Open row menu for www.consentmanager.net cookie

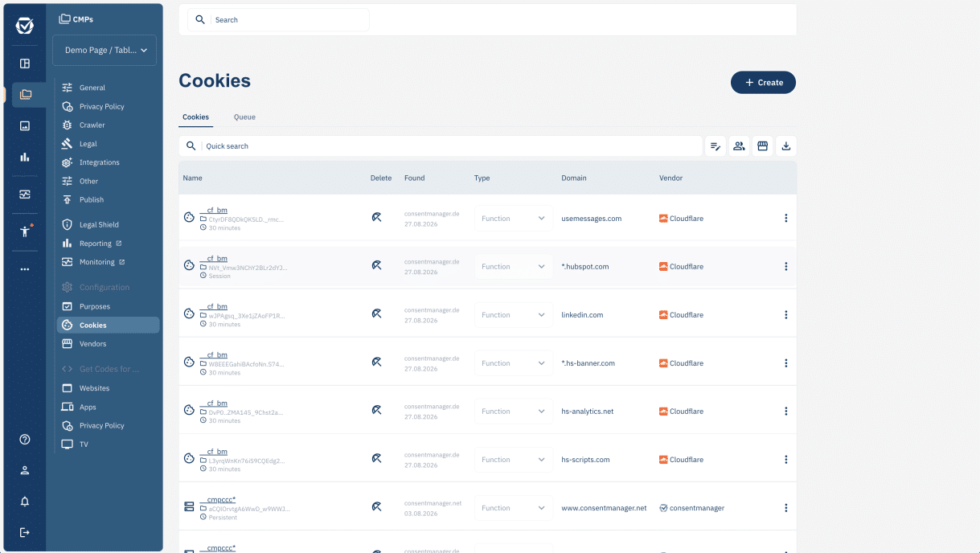point(785,507)
